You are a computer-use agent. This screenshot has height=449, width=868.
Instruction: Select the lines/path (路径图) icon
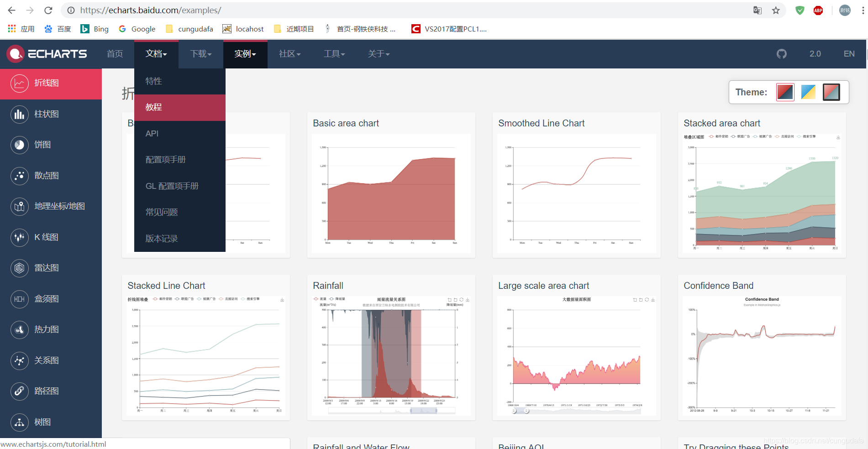click(19, 391)
